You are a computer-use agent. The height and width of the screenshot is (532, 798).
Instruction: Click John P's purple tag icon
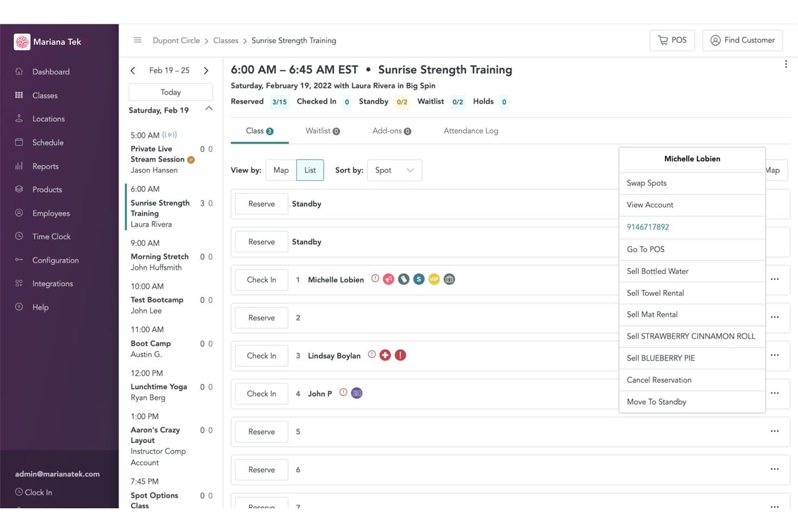point(357,393)
